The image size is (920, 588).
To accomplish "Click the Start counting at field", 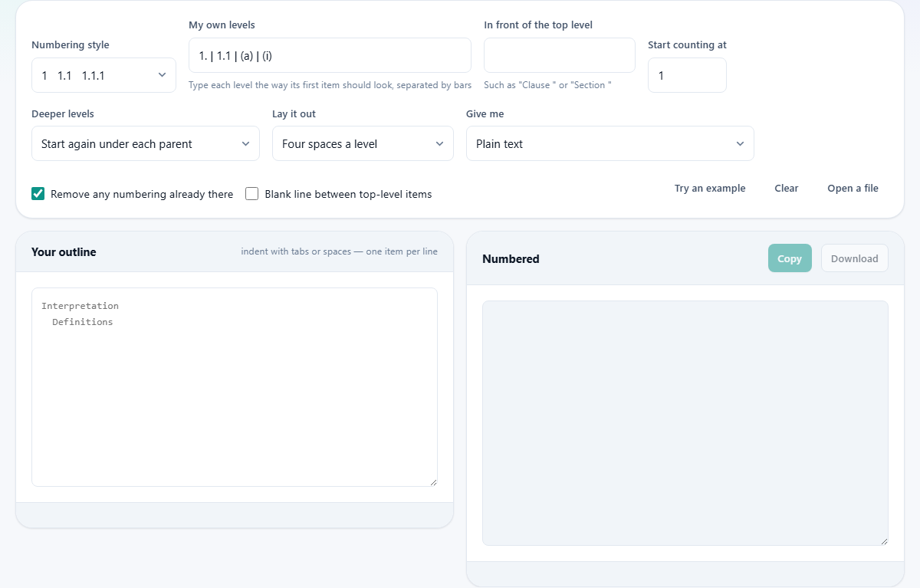I will [687, 75].
